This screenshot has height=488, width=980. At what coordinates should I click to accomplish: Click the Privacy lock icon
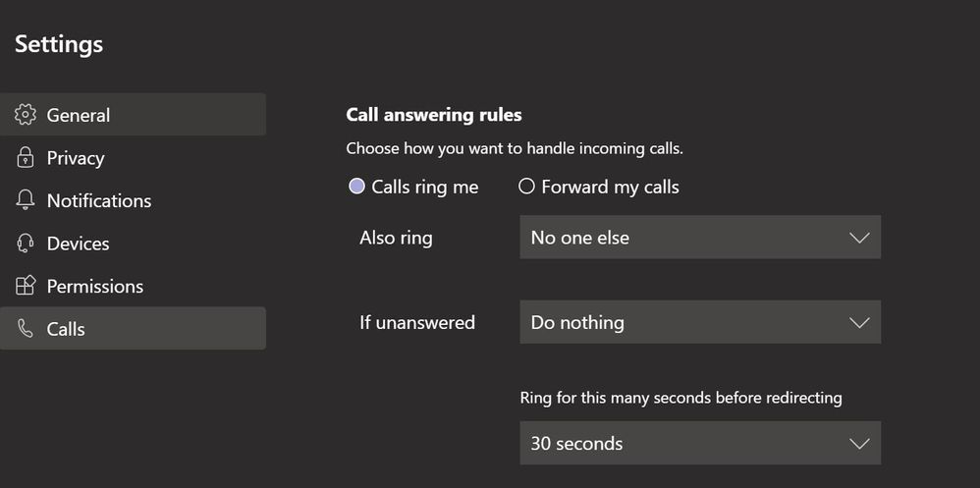[x=26, y=158]
